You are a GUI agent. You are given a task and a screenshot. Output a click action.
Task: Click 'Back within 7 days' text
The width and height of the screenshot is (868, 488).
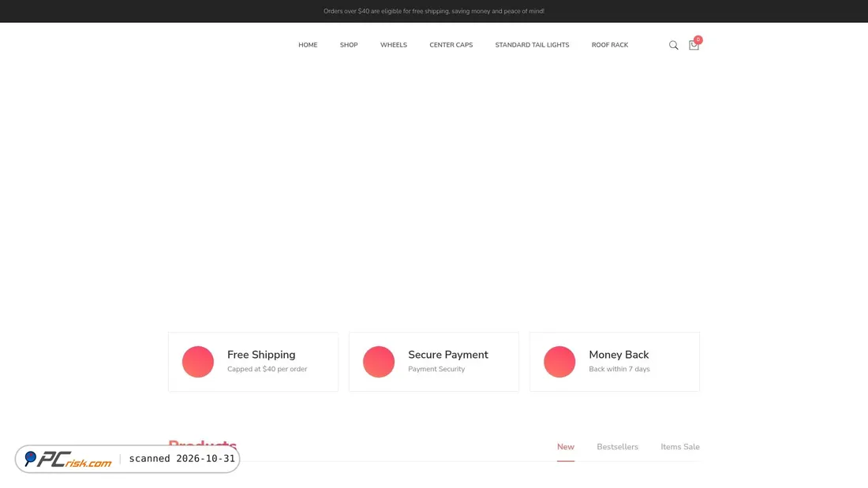[x=619, y=369]
